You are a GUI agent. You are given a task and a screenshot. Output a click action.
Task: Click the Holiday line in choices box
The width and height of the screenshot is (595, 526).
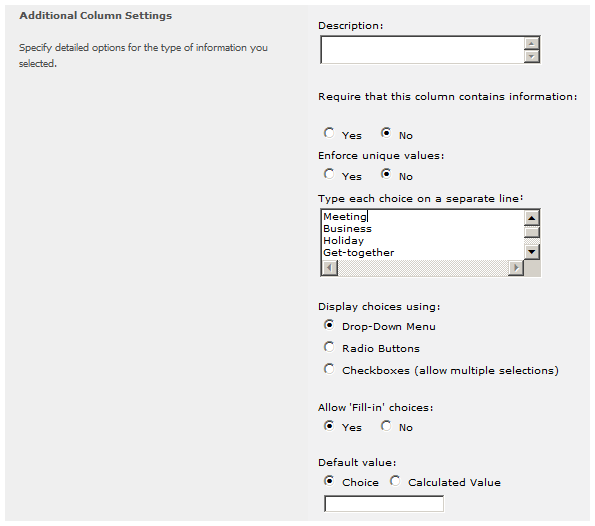point(343,241)
